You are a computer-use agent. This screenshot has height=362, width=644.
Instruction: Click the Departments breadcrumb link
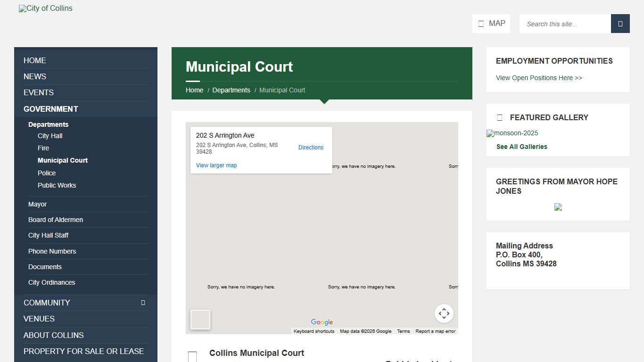pos(231,90)
